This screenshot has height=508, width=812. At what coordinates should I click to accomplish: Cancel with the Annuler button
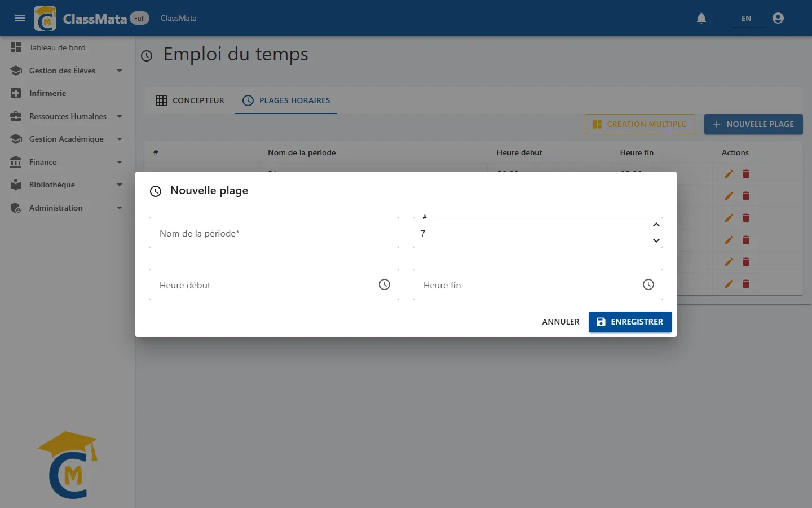coord(561,322)
